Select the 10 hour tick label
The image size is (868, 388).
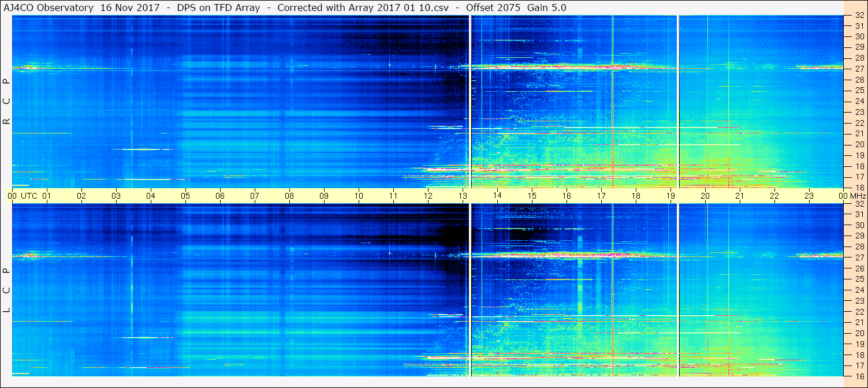point(359,196)
